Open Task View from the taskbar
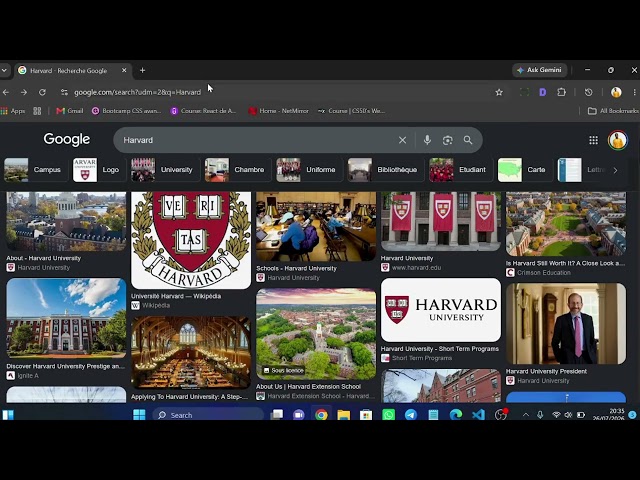 277,415
